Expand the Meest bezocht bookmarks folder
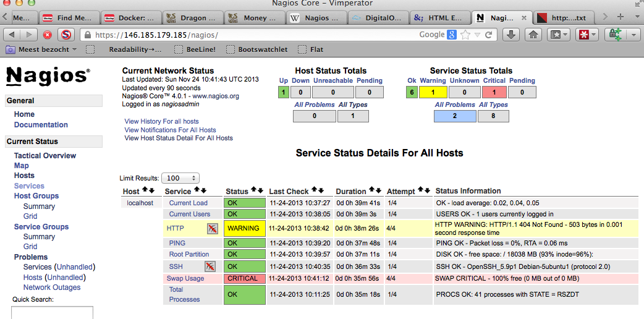Viewport: 644px width, 319px height. tap(41, 49)
